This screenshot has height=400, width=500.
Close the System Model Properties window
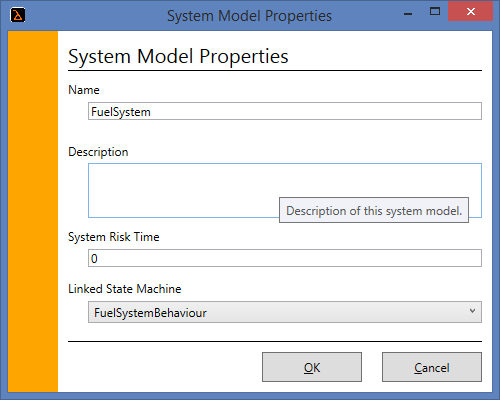point(470,12)
